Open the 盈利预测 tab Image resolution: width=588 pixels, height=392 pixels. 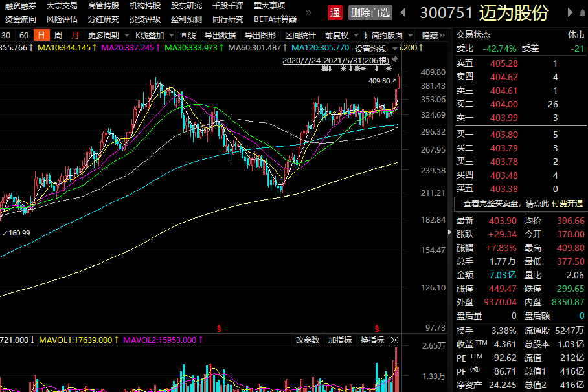[187, 19]
